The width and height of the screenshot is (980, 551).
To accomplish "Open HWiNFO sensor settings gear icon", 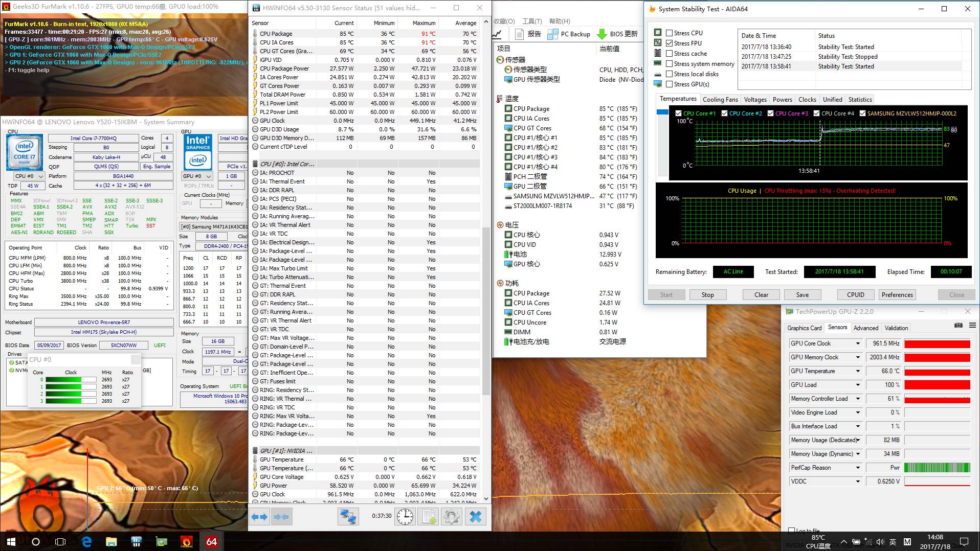I will 451,517.
